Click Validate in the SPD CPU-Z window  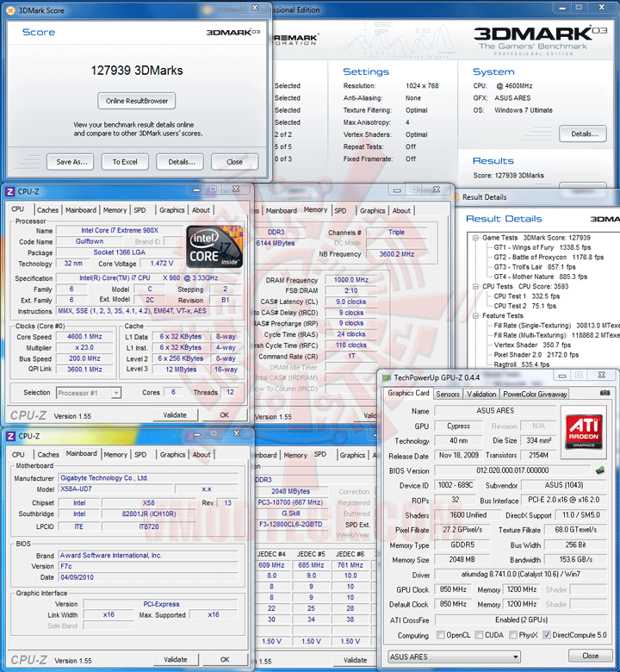pos(355,661)
